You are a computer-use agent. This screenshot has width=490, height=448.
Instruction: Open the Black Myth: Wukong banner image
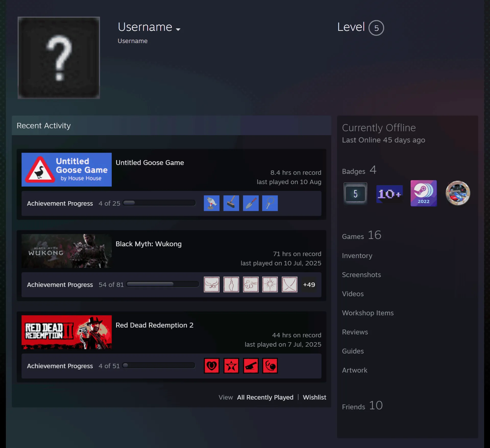(67, 251)
